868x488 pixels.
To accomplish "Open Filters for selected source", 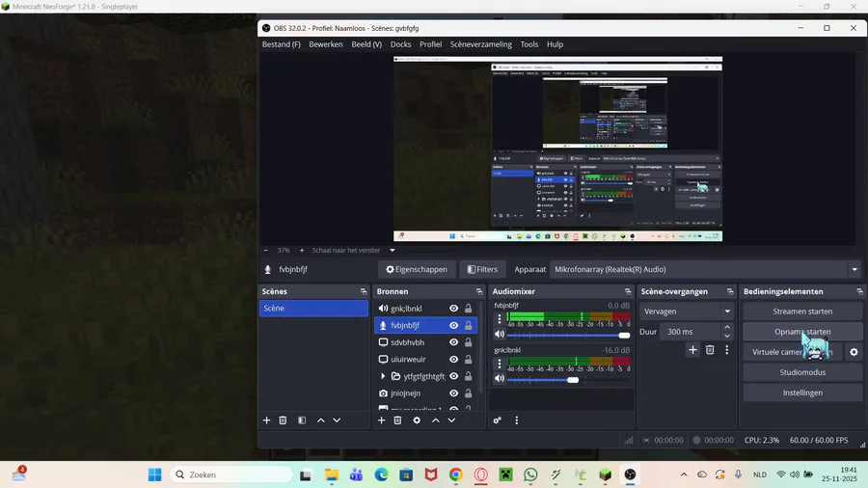I will (482, 269).
